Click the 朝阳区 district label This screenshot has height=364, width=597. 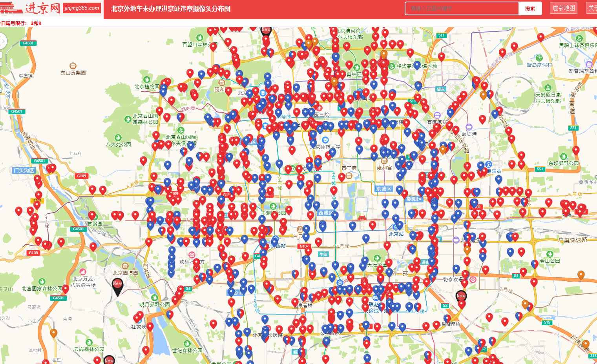[x=414, y=199]
